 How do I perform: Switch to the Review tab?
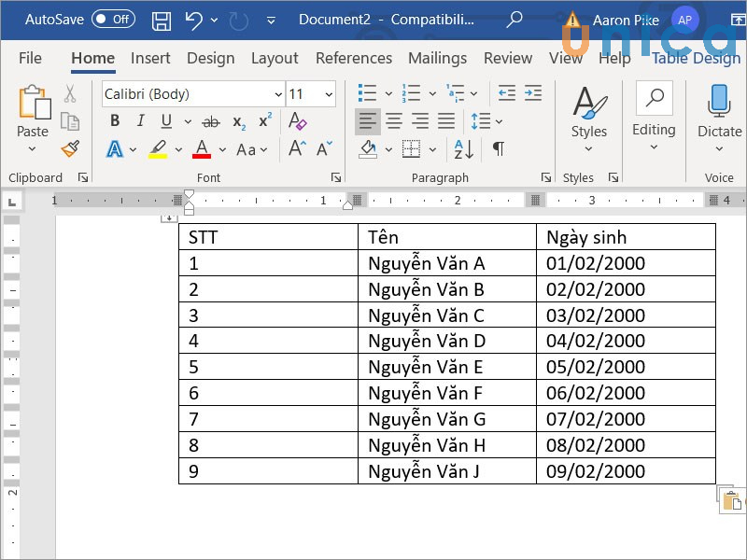coord(508,58)
